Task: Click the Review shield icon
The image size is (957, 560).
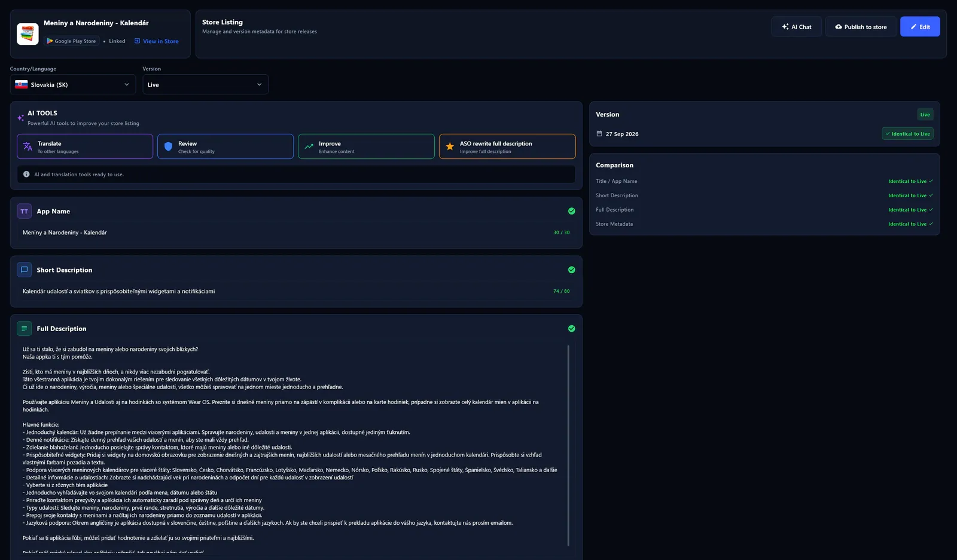Action: 168,146
